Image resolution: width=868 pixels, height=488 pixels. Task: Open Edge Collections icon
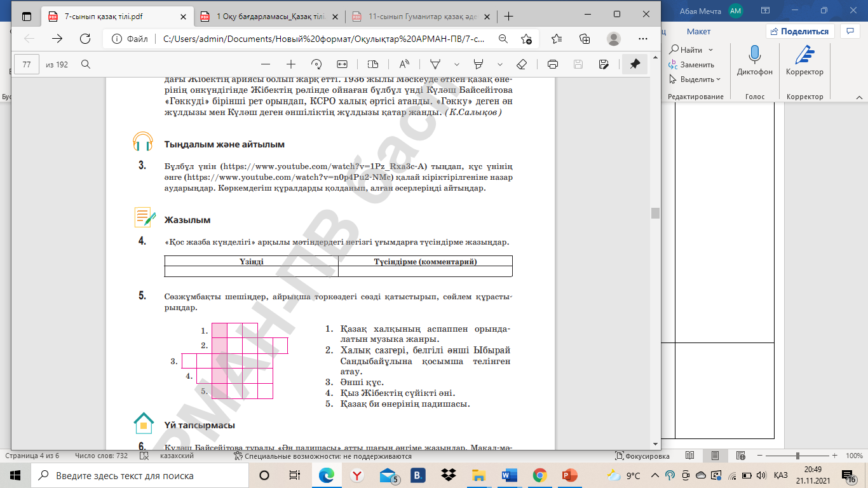click(585, 39)
